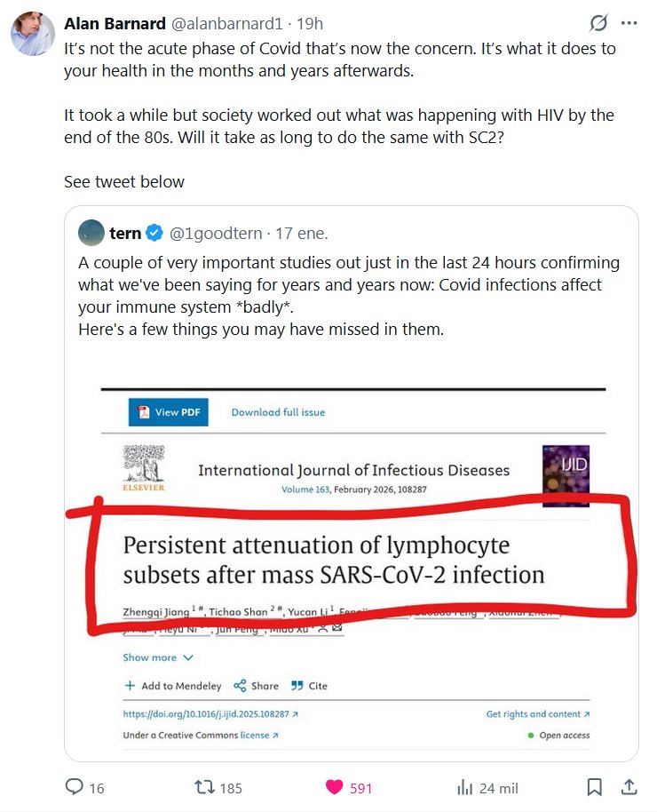This screenshot has height=812, width=657.
Task: Click Add to Mendeley plus icon
Action: coord(130,686)
